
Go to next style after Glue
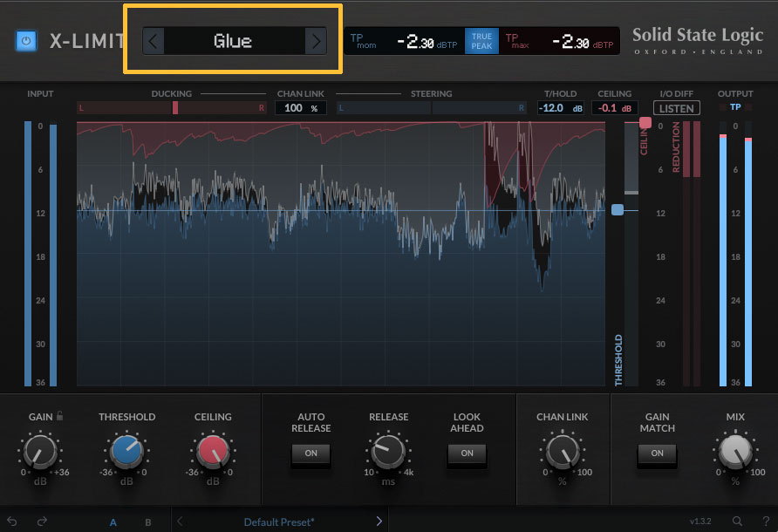316,41
